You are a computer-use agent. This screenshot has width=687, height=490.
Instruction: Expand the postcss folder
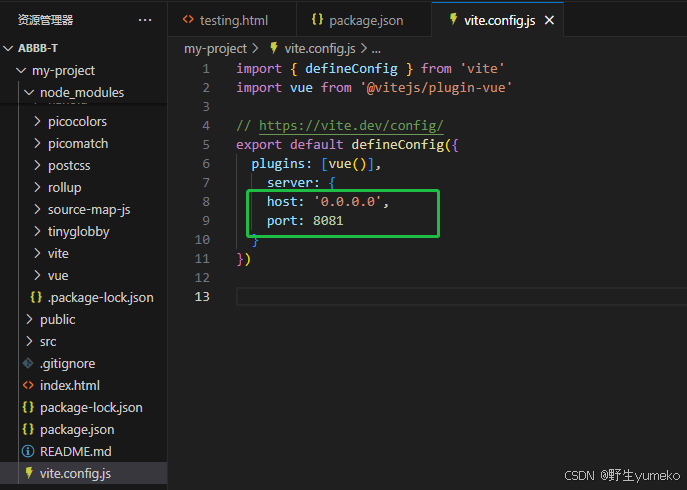[x=37, y=165]
